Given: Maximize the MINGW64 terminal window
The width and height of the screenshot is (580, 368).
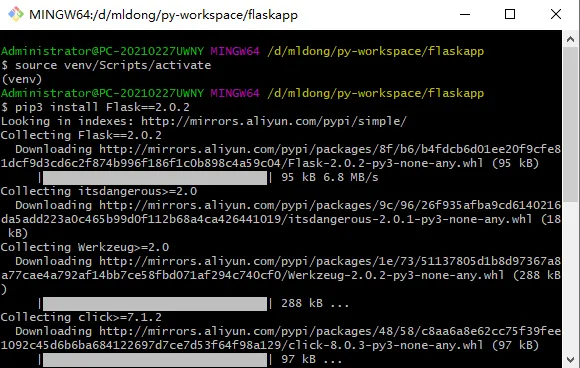Looking at the screenshot, I should [510, 14].
